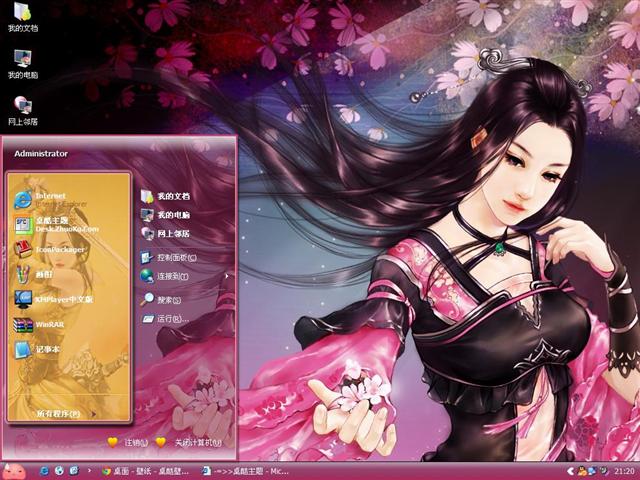The height and width of the screenshot is (480, 640).
Task: Open 网上邻居 in the Start menu's right column
Action: [165, 234]
